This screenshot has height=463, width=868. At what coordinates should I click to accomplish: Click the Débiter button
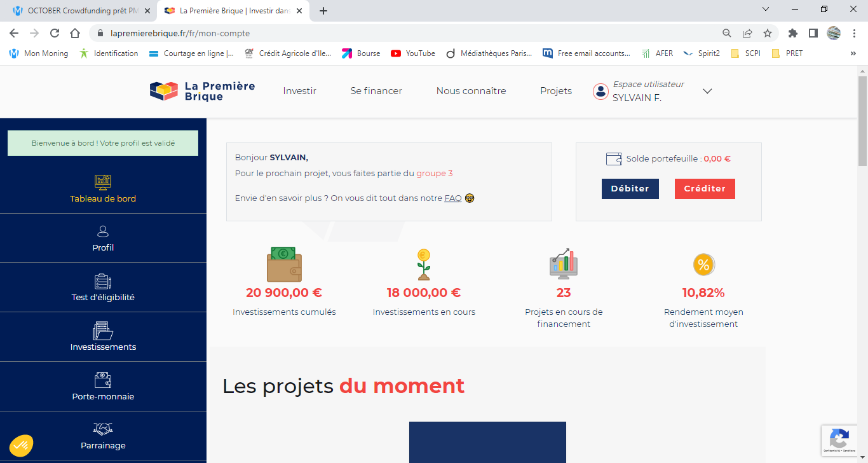coord(630,189)
